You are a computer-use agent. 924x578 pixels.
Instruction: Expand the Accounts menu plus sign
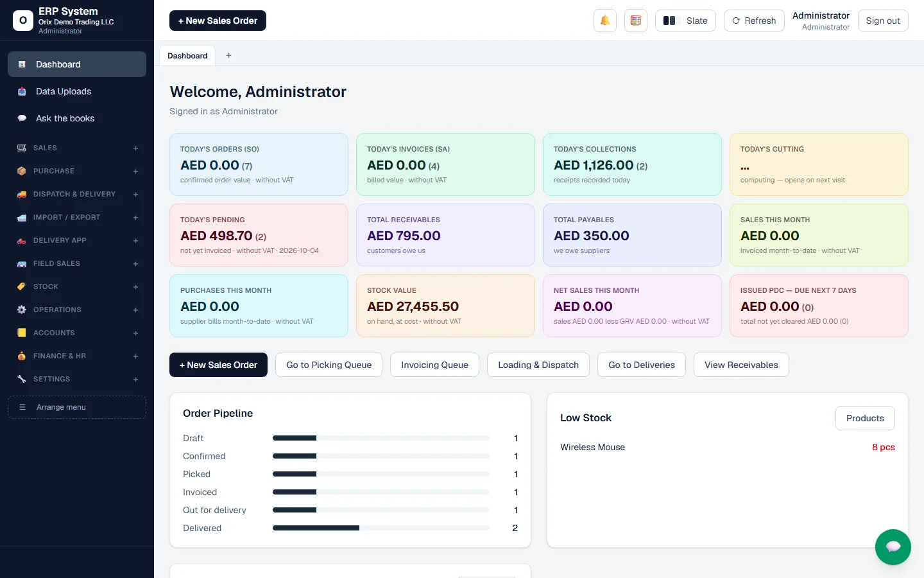[135, 333]
